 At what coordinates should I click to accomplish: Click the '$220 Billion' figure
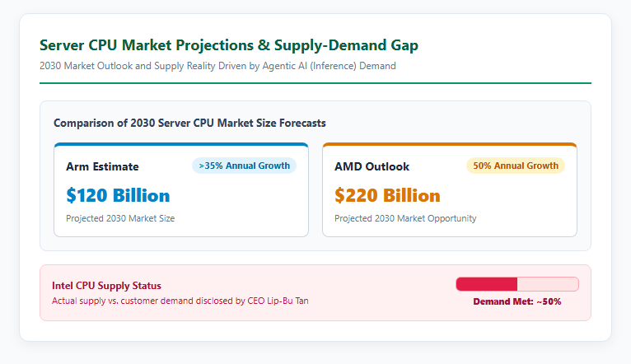point(387,195)
